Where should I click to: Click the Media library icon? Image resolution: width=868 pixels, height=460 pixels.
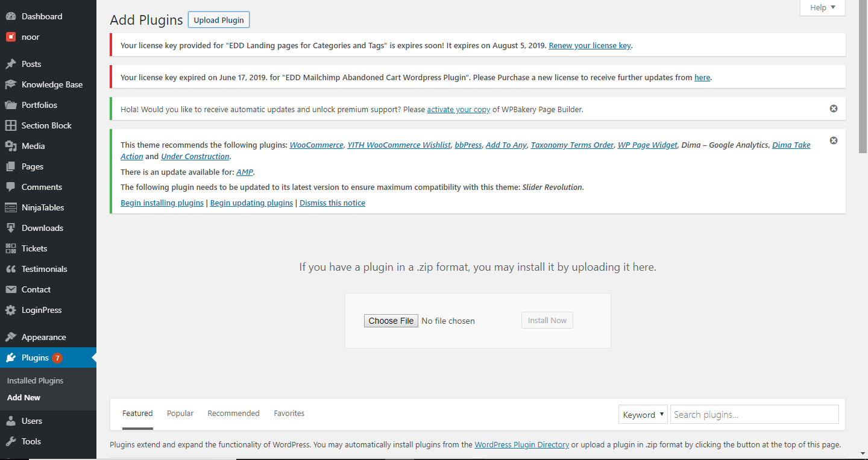point(10,146)
